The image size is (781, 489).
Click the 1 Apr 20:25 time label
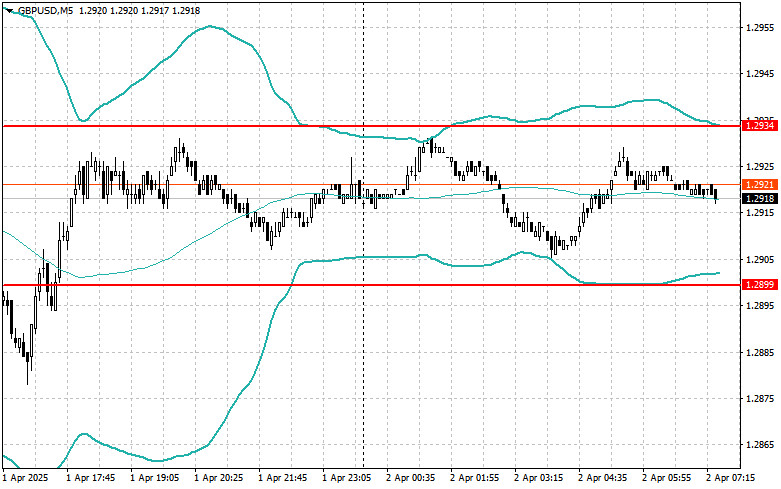(220, 478)
